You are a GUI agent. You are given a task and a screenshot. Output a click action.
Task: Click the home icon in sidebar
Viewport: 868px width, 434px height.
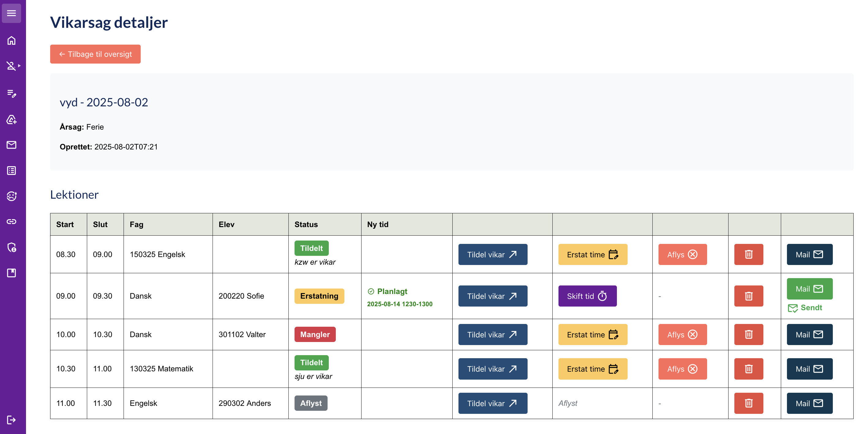[11, 40]
